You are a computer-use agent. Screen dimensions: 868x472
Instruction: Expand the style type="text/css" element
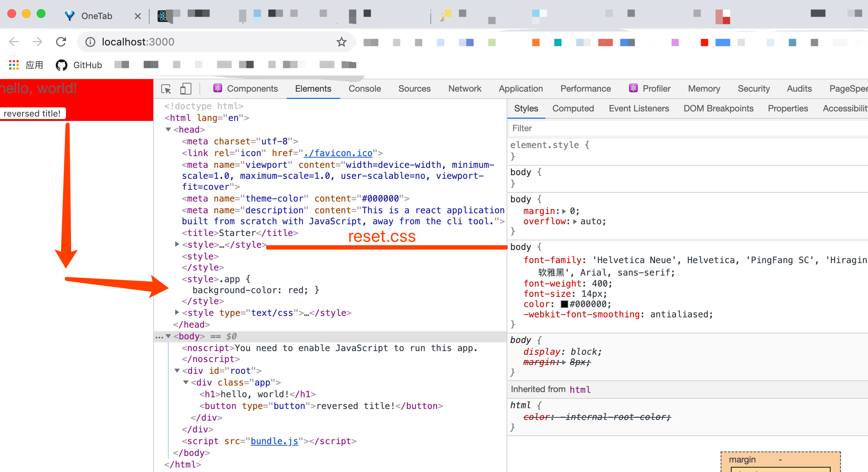(177, 313)
